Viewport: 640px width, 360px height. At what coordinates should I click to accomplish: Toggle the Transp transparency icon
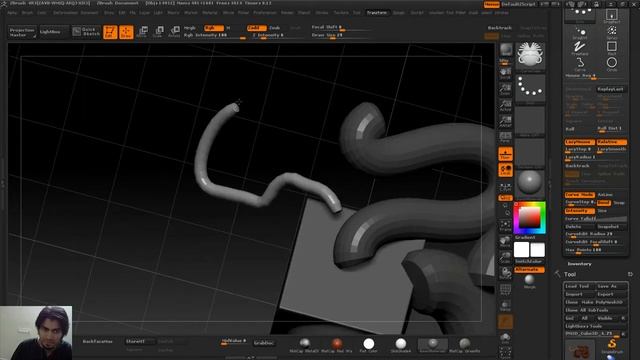point(506,306)
